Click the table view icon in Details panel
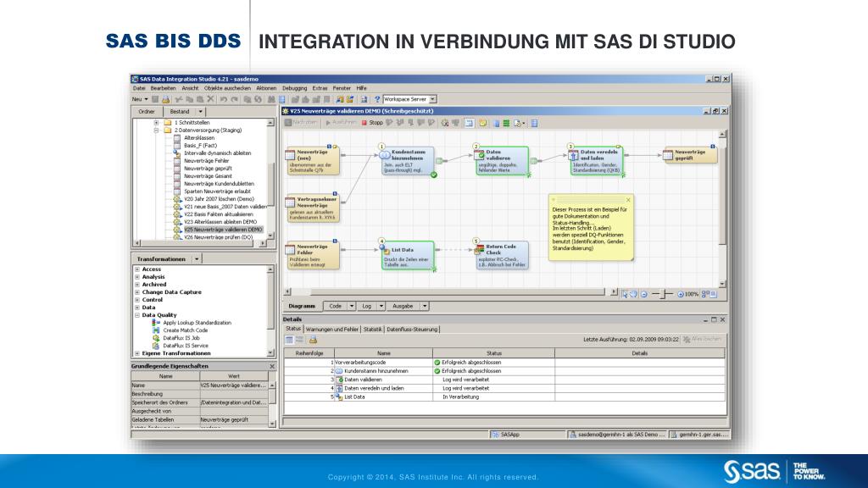 tap(289, 340)
